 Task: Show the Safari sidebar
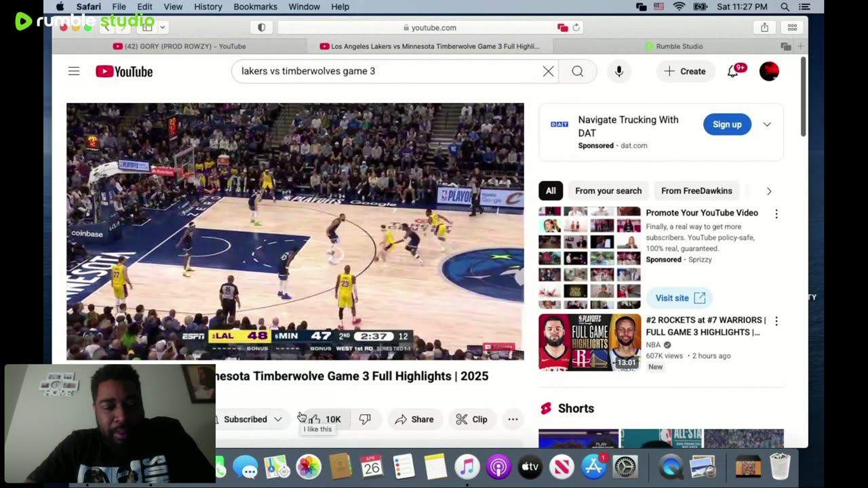point(147,27)
